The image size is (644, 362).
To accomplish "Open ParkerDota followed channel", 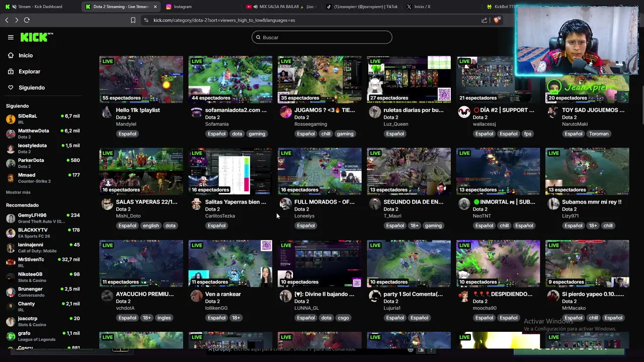I will [x=43, y=163].
